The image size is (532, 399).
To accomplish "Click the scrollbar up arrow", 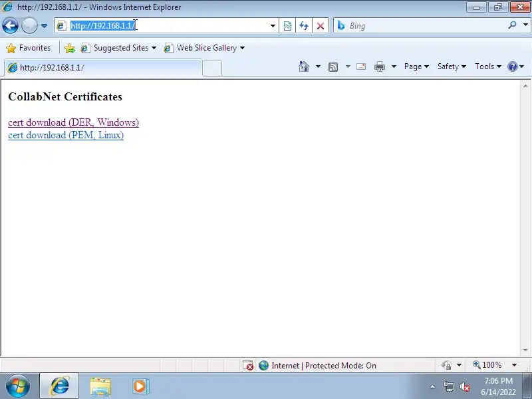I will point(525,86).
